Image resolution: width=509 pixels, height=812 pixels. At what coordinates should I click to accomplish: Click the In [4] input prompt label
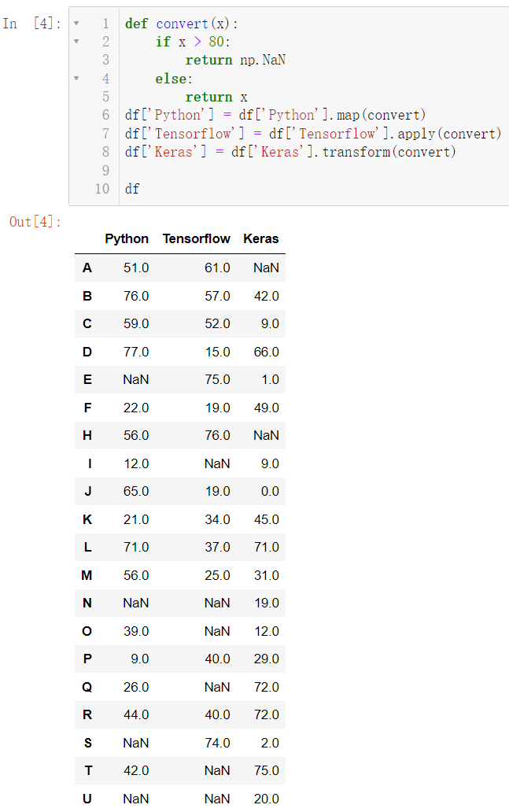[x=32, y=24]
